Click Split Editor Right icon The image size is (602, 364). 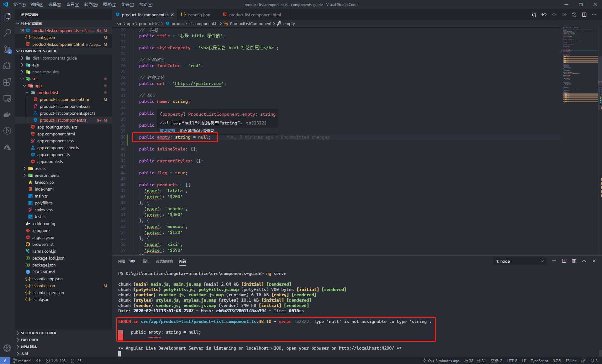click(584, 15)
